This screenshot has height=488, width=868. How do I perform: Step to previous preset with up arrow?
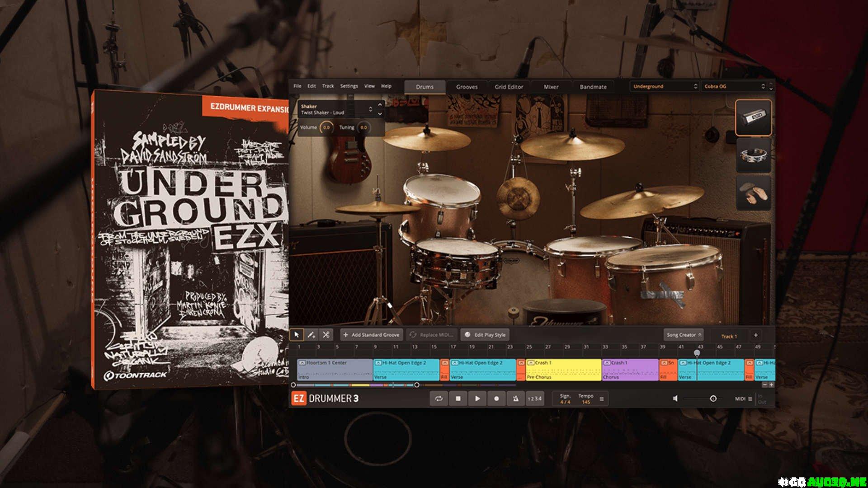(771, 84)
